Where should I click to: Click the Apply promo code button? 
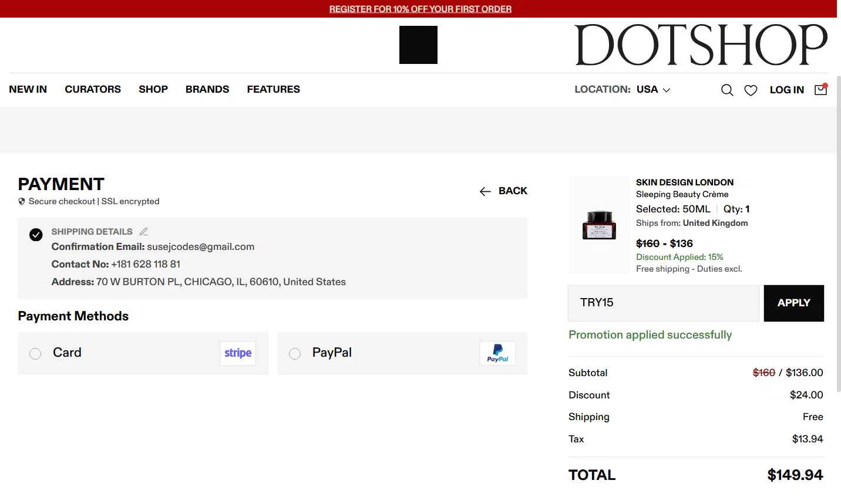(794, 303)
